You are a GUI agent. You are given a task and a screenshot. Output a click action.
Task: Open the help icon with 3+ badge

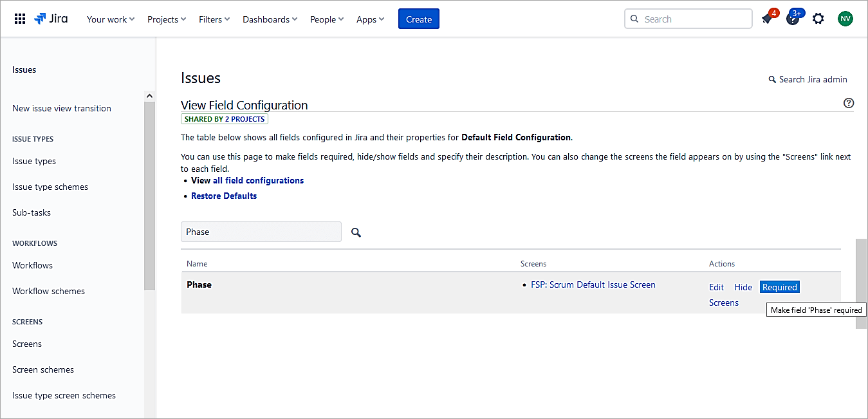point(793,19)
